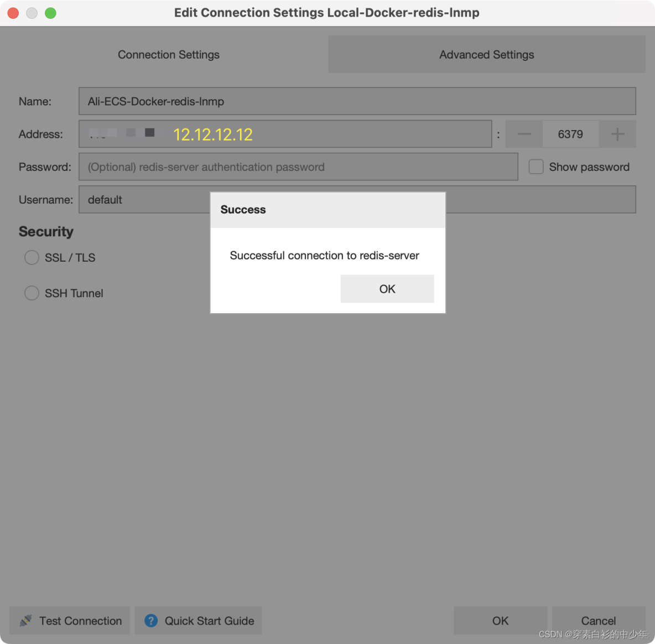Viewport: 655px width, 644px height.
Task: Click the Name field showing Ali-ECS-Docker-redis-lnmp
Action: click(x=357, y=101)
